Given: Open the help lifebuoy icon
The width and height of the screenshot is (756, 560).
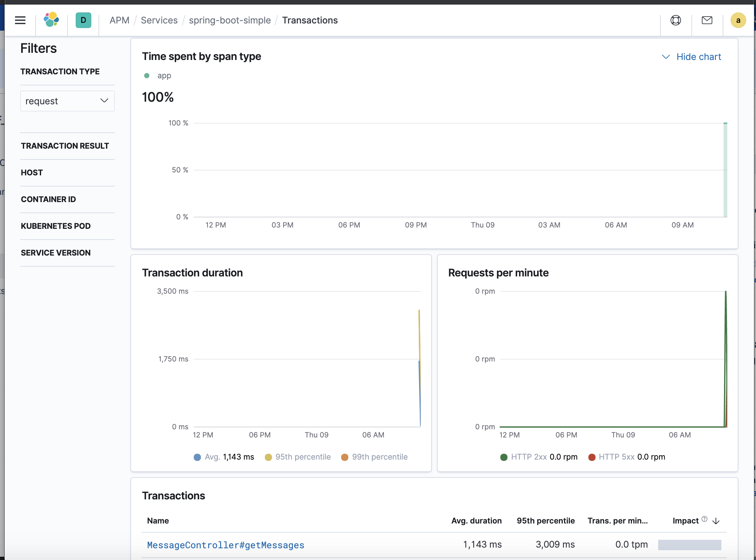Looking at the screenshot, I should 676,20.
